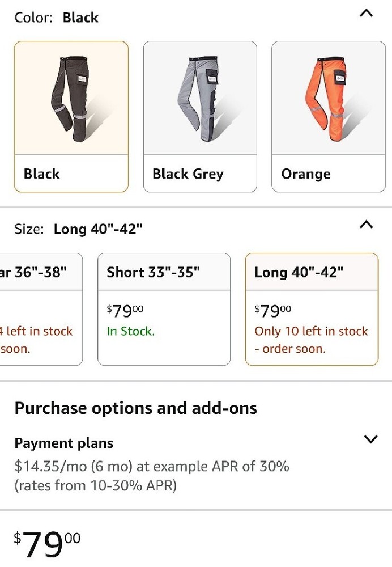Click the Black Grey label text
The height and width of the screenshot is (567, 392).
point(188,174)
